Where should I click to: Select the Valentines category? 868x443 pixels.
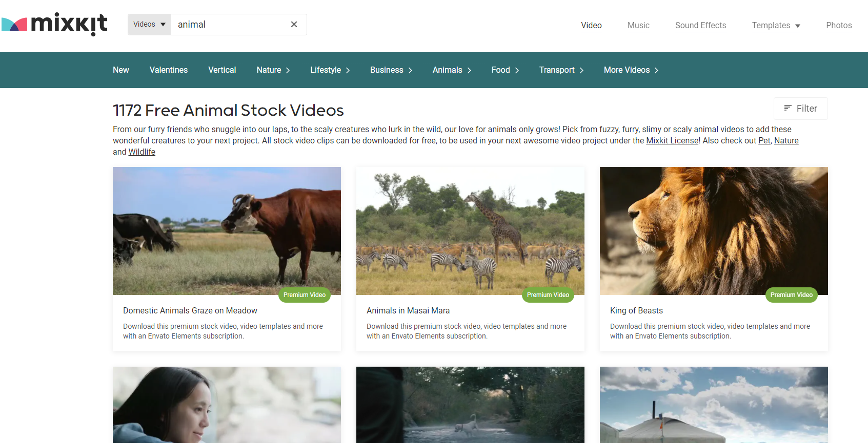pyautogui.click(x=169, y=70)
